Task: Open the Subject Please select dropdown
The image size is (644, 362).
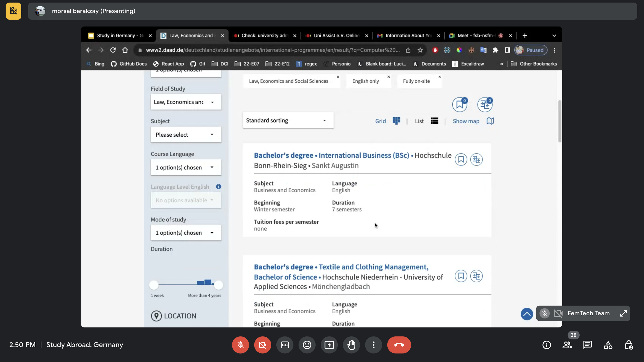Action: tap(186, 135)
